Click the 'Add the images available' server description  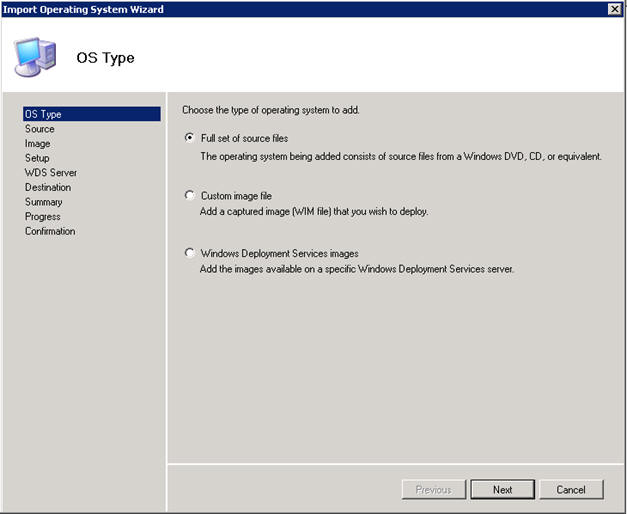(357, 269)
